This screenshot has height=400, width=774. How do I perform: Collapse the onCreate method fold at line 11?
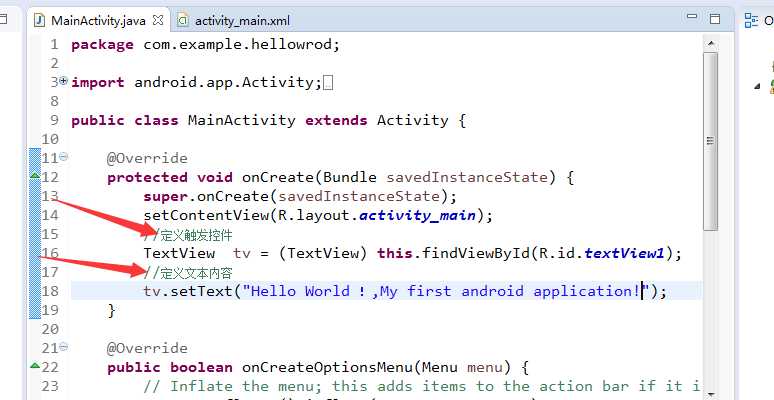click(63, 157)
